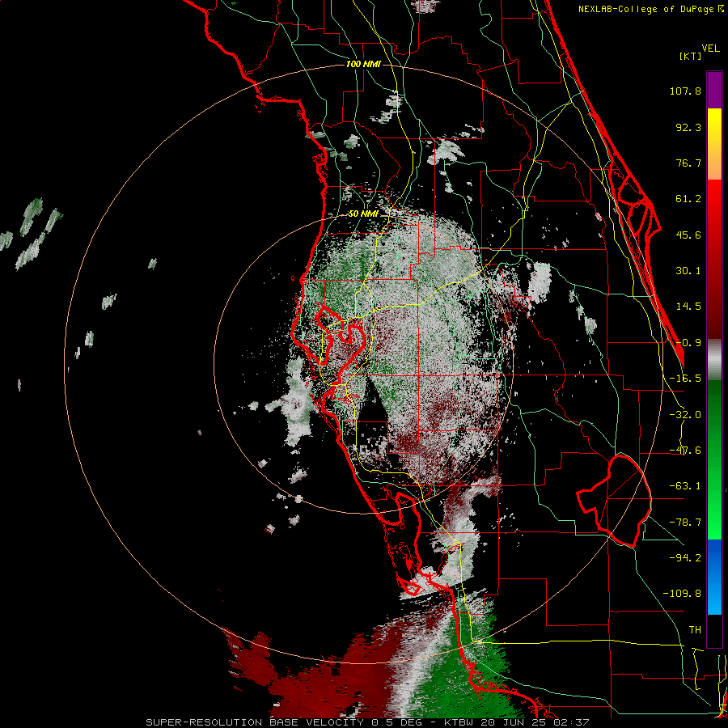
Task: Click the NEXLAB-College of DuPage credit text
Action: (651, 9)
